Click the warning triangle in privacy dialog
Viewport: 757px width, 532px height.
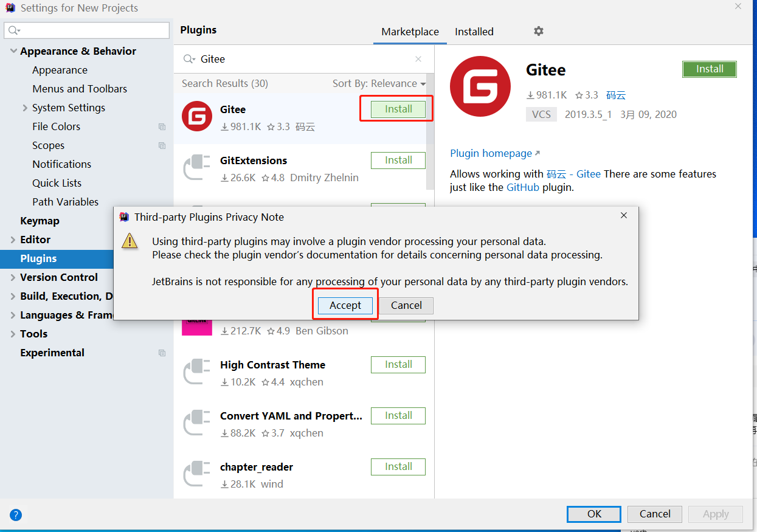[130, 241]
